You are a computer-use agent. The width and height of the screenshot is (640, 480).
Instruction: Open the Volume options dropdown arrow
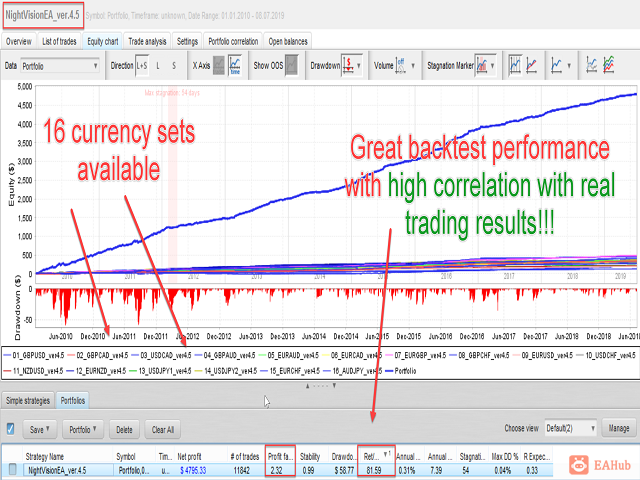tap(413, 66)
